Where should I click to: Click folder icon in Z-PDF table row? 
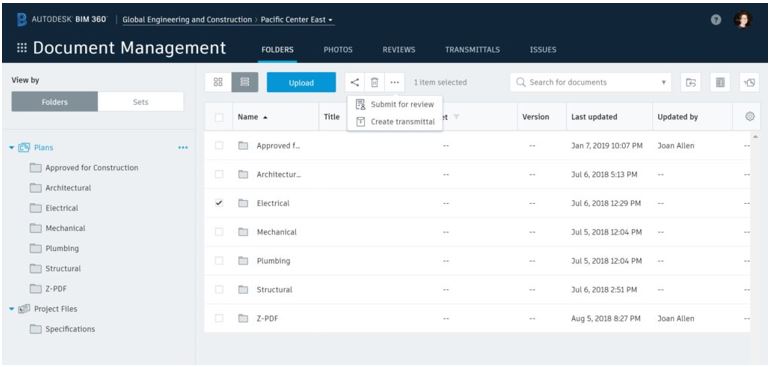tap(243, 318)
